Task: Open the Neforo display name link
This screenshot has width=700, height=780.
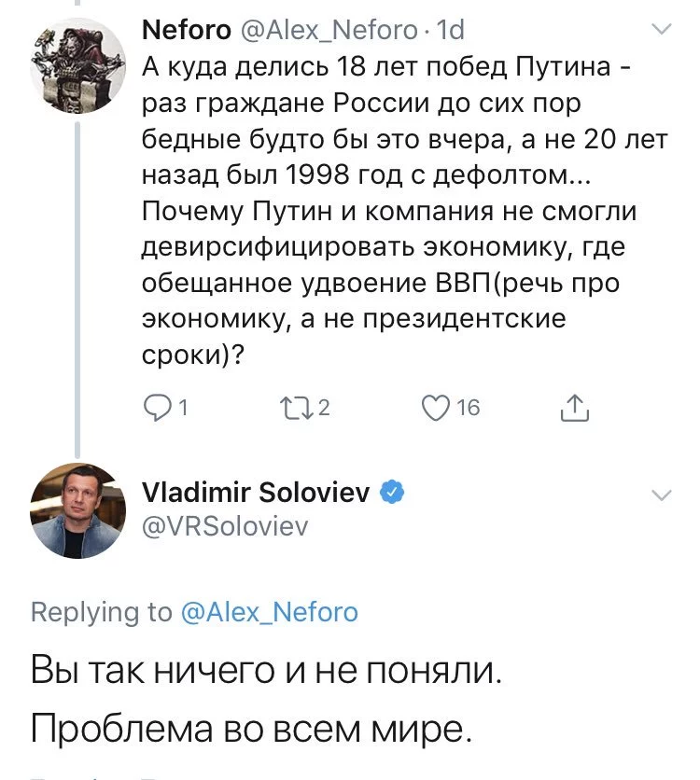Action: tap(187, 31)
